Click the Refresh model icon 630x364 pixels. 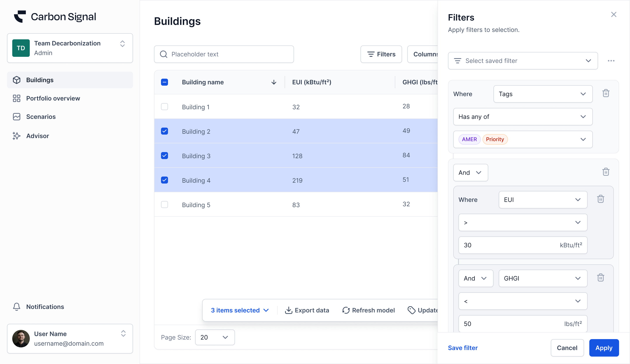pyautogui.click(x=346, y=310)
